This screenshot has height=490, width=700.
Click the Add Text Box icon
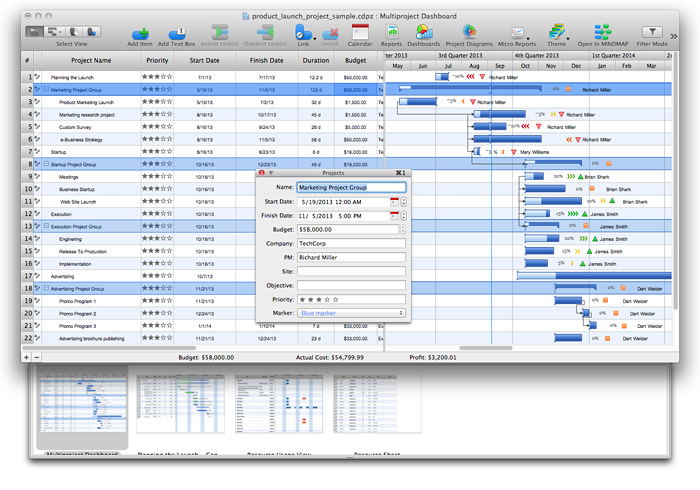point(177,33)
